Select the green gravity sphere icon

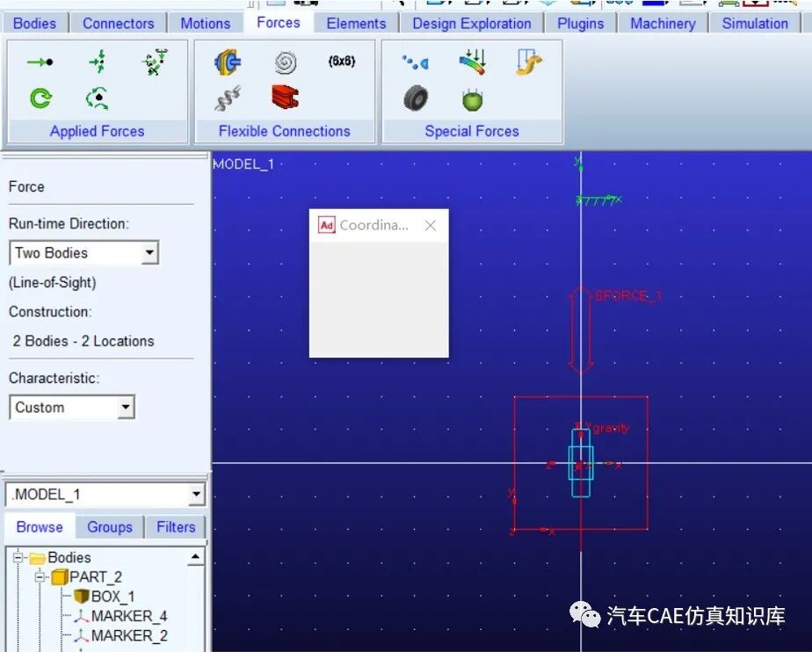point(472,98)
